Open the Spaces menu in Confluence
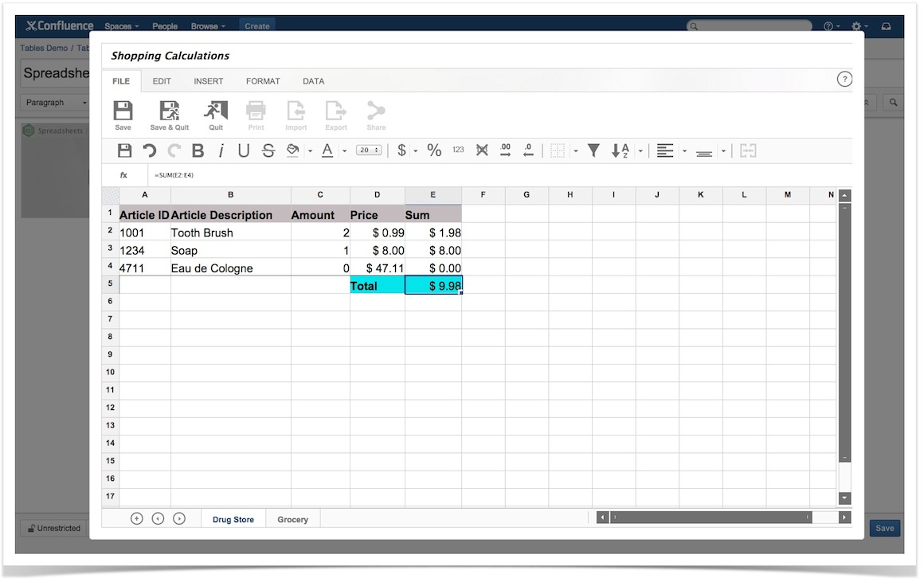The width and height of the screenshot is (924, 582). [x=121, y=26]
